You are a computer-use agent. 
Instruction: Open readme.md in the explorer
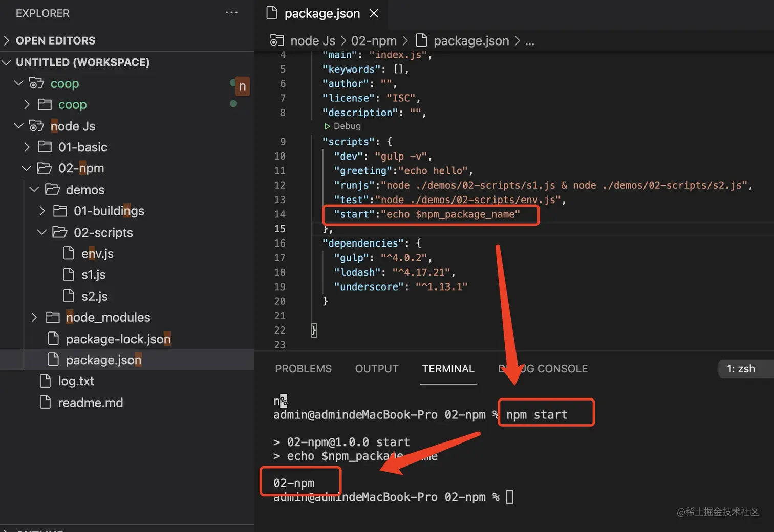coord(90,403)
